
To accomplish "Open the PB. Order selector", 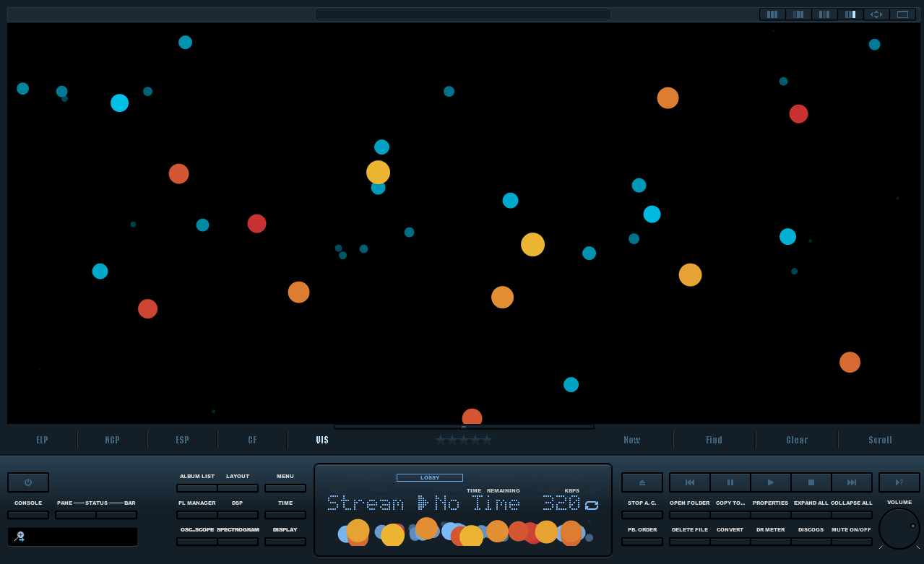I will click(x=642, y=542).
